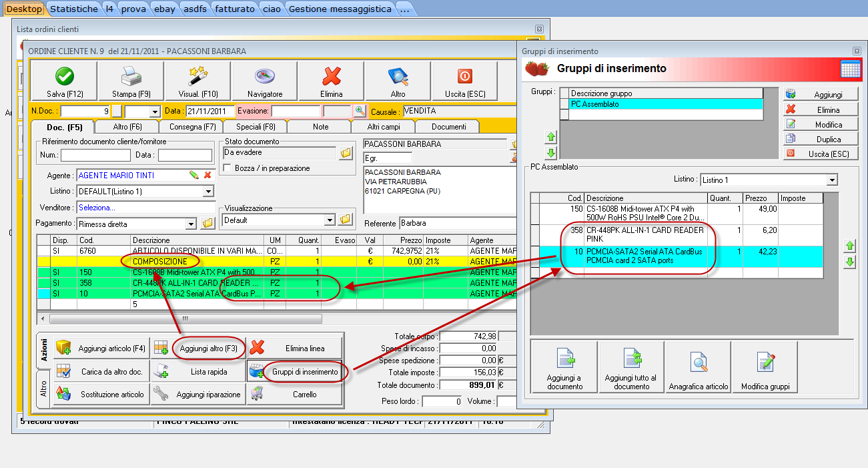The width and height of the screenshot is (868, 468).
Task: Switch to the Consegna (F7) tab
Action: (192, 127)
